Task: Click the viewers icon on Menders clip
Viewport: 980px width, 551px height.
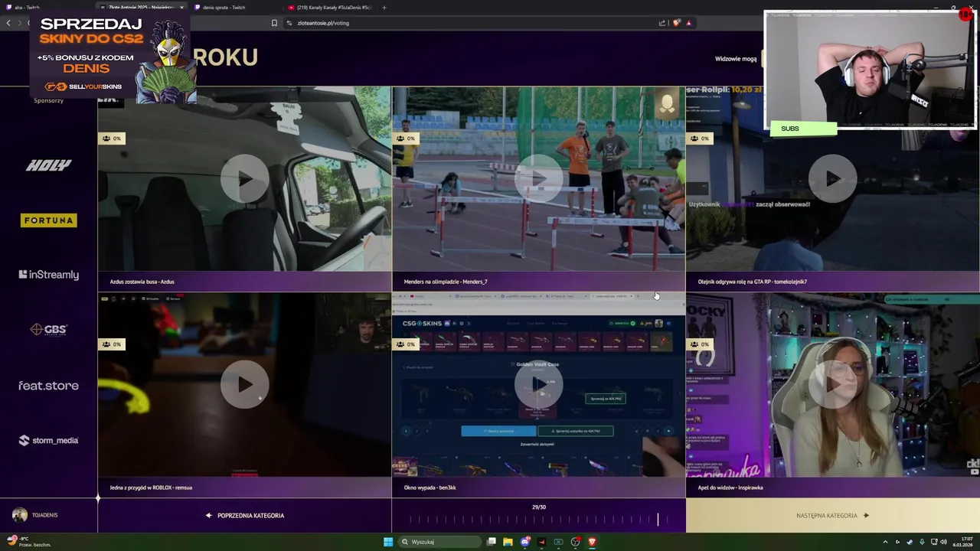Action: [400, 139]
